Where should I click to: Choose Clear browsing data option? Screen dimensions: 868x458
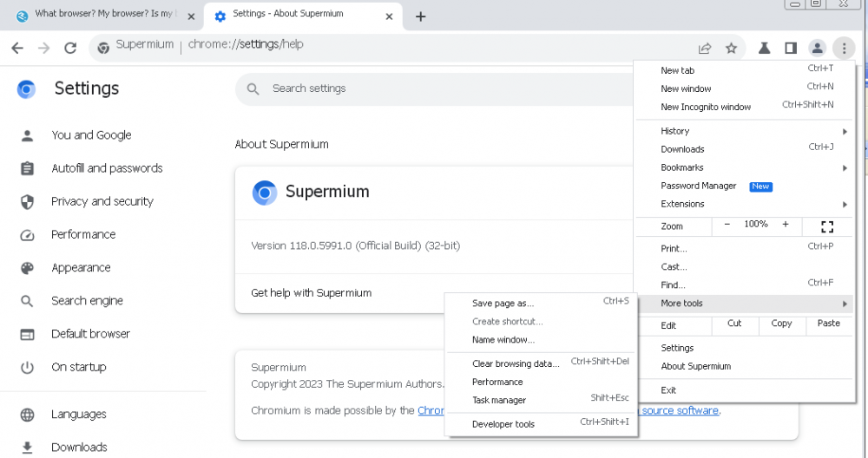(x=516, y=363)
